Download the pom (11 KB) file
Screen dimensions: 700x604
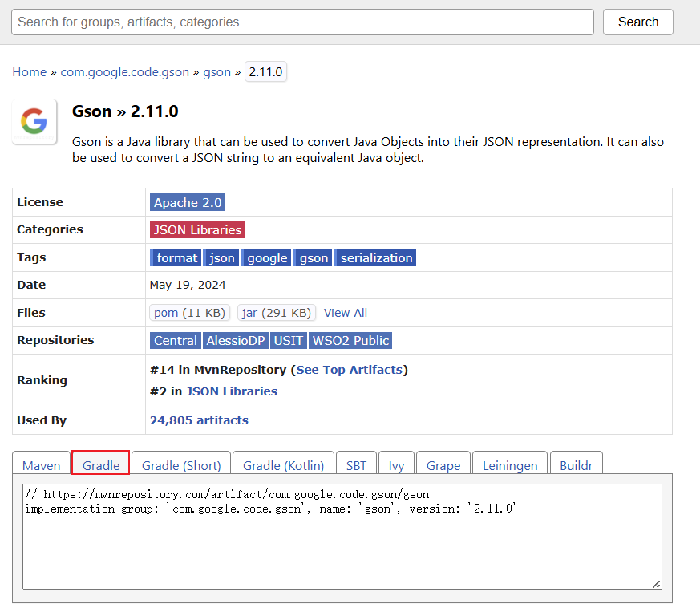point(190,313)
